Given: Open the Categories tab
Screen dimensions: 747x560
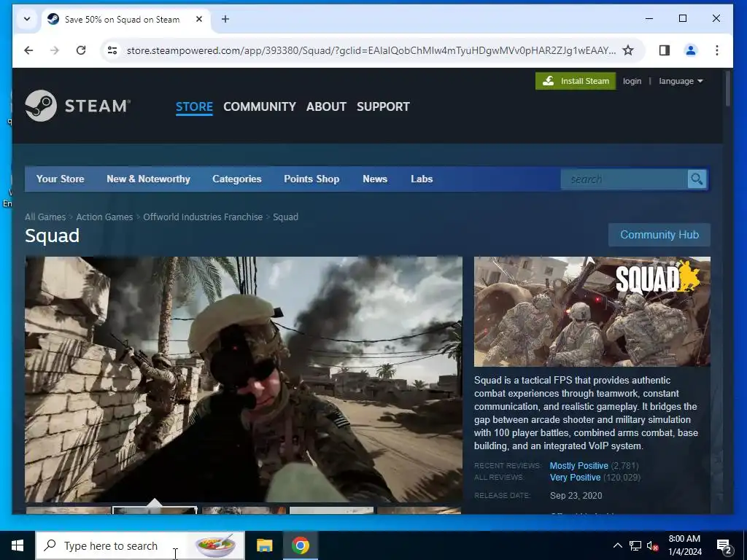Looking at the screenshot, I should 237,179.
